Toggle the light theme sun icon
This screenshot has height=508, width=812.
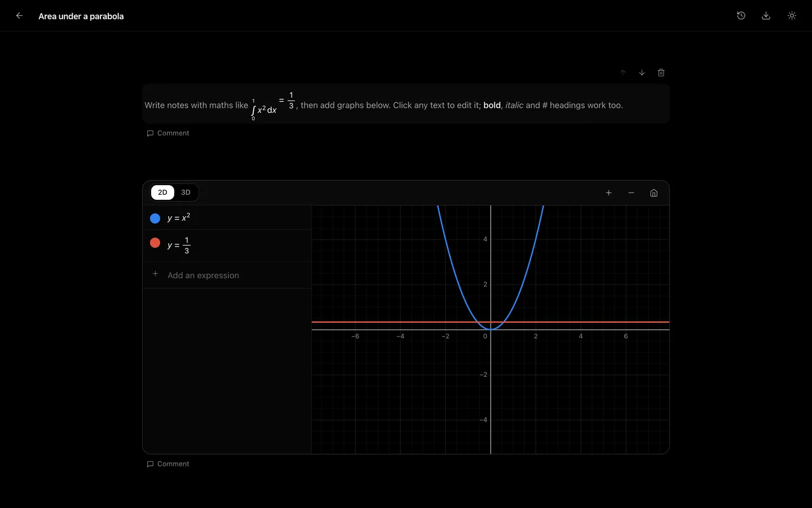tap(792, 16)
